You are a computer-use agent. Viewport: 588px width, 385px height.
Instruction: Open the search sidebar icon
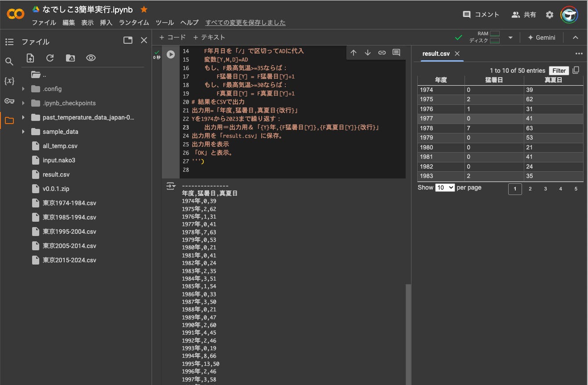(x=9, y=62)
